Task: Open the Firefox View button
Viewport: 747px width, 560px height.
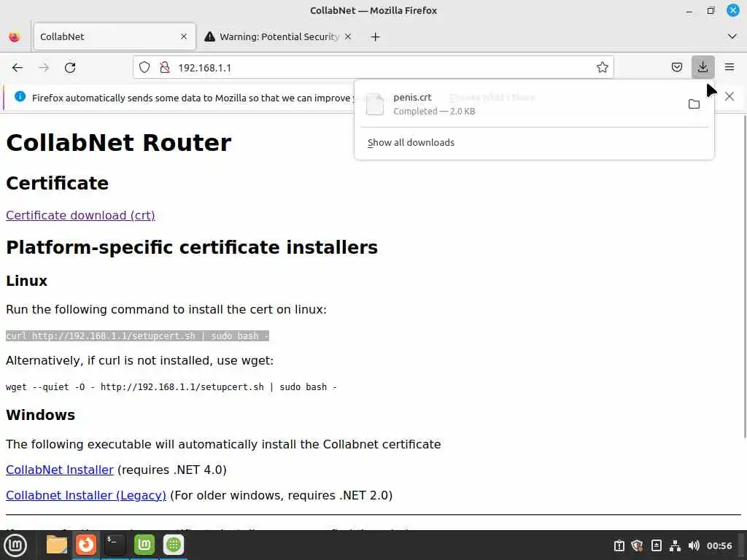Action: pos(15,36)
